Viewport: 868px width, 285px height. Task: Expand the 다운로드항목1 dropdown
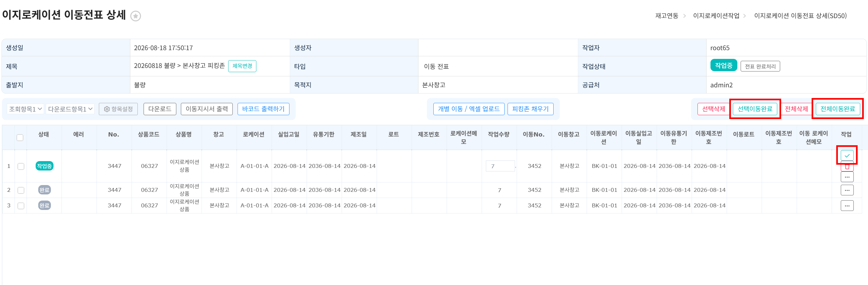(x=70, y=109)
